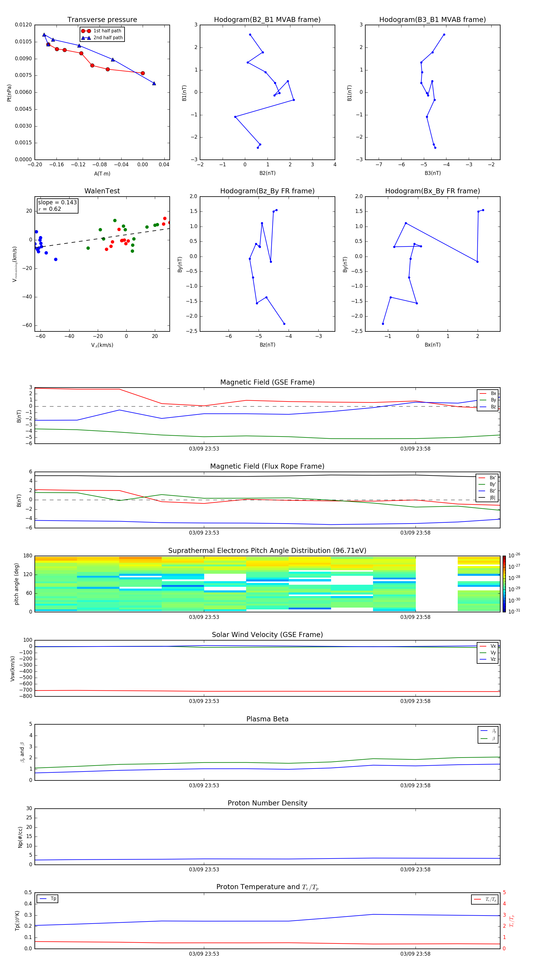Select the βp entry in Plasma Beta legend
The height and width of the screenshot is (980, 535).
[x=488, y=731]
